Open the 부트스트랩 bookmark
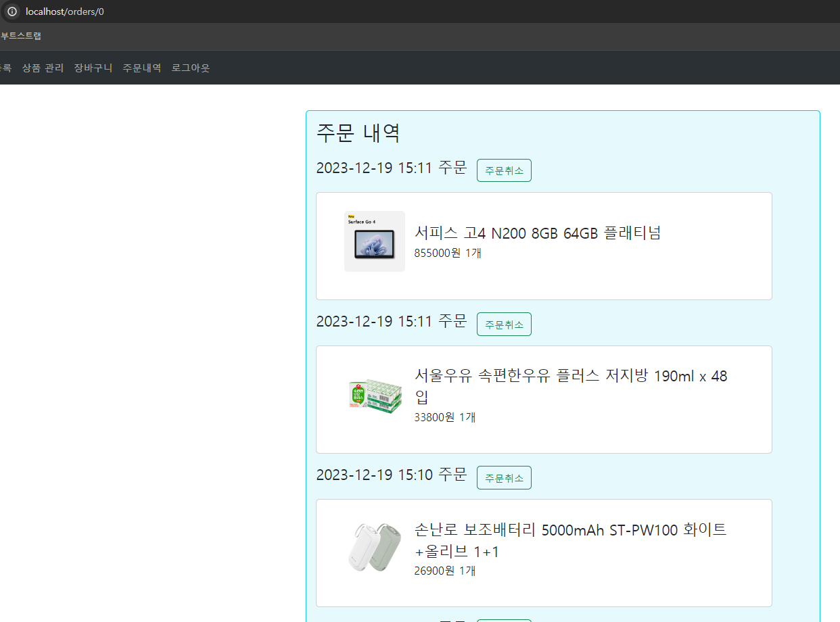 click(x=20, y=36)
